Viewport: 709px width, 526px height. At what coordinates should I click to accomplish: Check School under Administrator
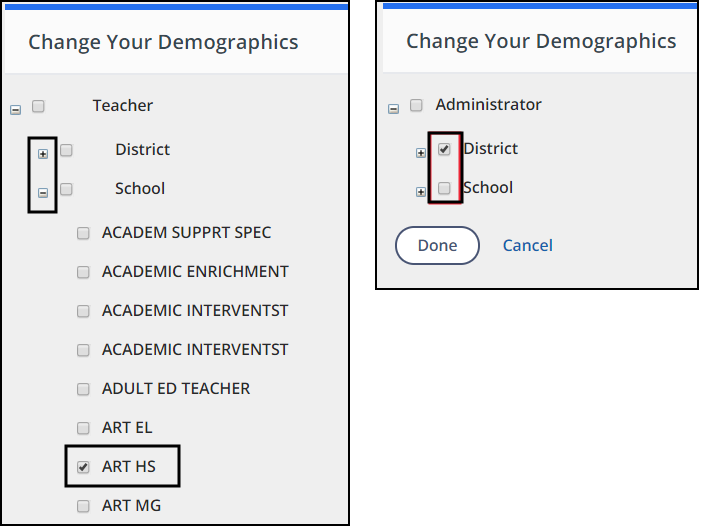click(444, 188)
